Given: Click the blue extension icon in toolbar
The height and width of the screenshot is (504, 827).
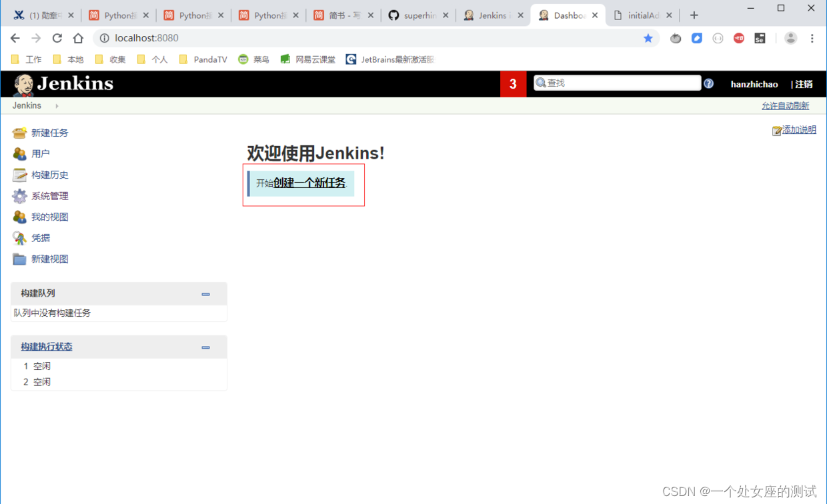Looking at the screenshot, I should coord(697,38).
